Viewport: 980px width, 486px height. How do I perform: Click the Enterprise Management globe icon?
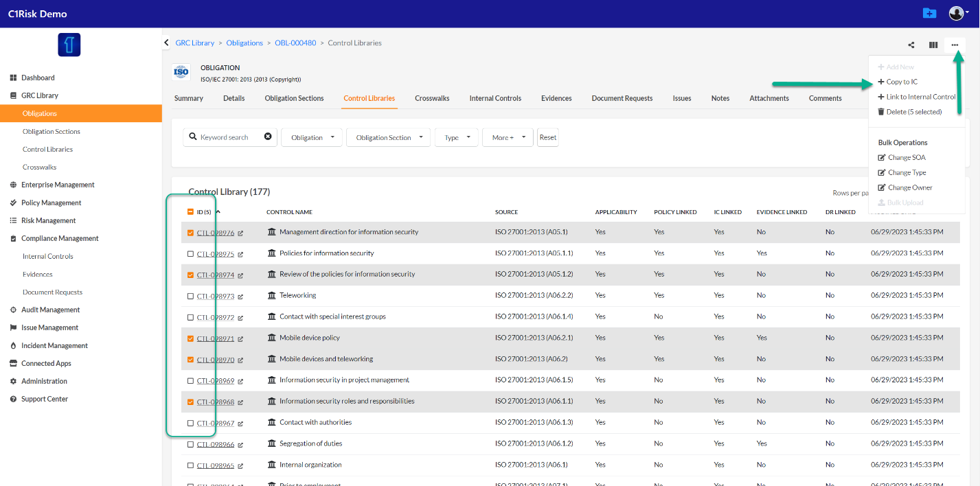click(x=14, y=185)
